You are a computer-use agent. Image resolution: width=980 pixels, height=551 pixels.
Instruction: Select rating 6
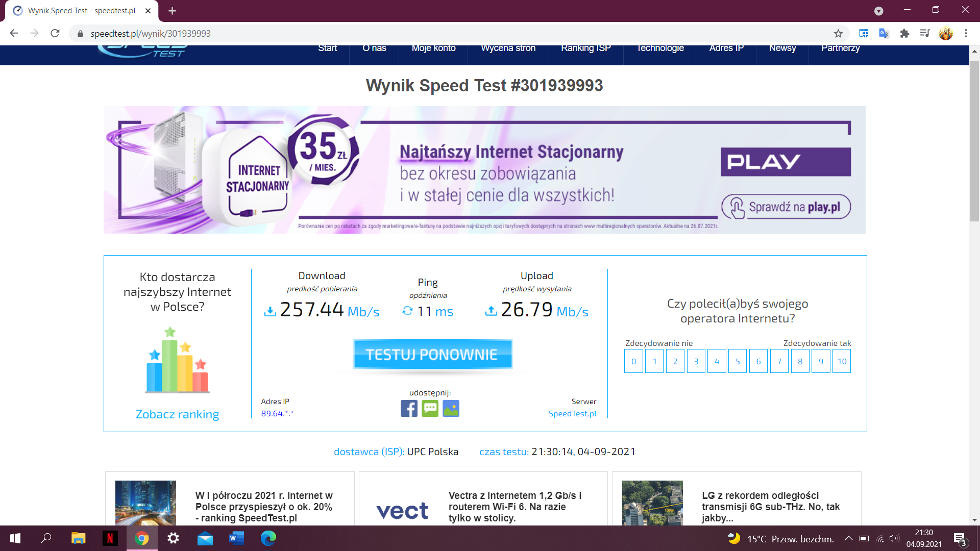coord(758,361)
